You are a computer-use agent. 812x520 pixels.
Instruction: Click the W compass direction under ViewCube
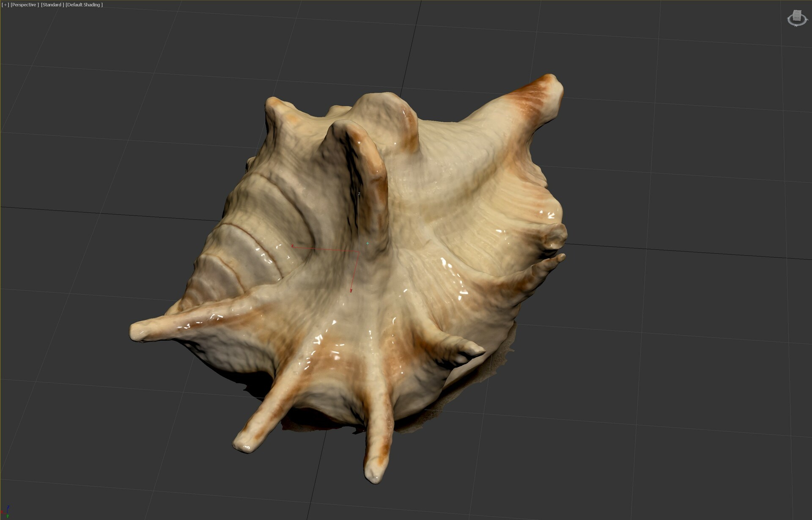(x=807, y=19)
